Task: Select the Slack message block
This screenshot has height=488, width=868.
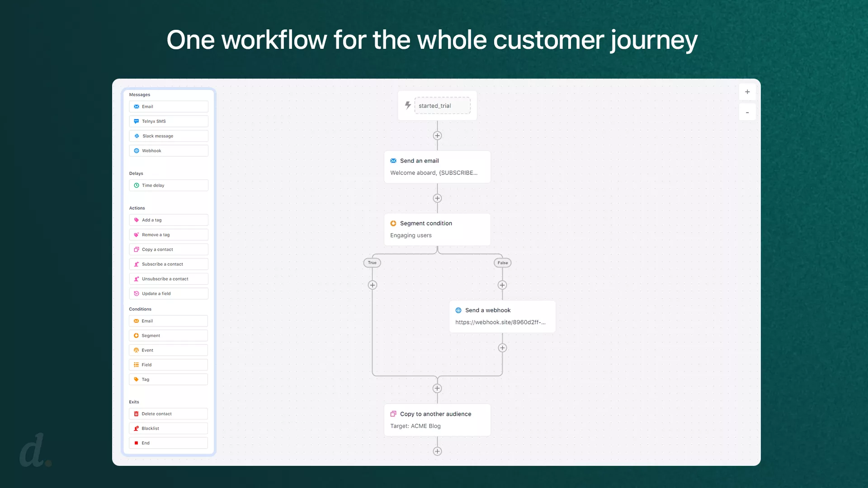Action: tap(168, 136)
